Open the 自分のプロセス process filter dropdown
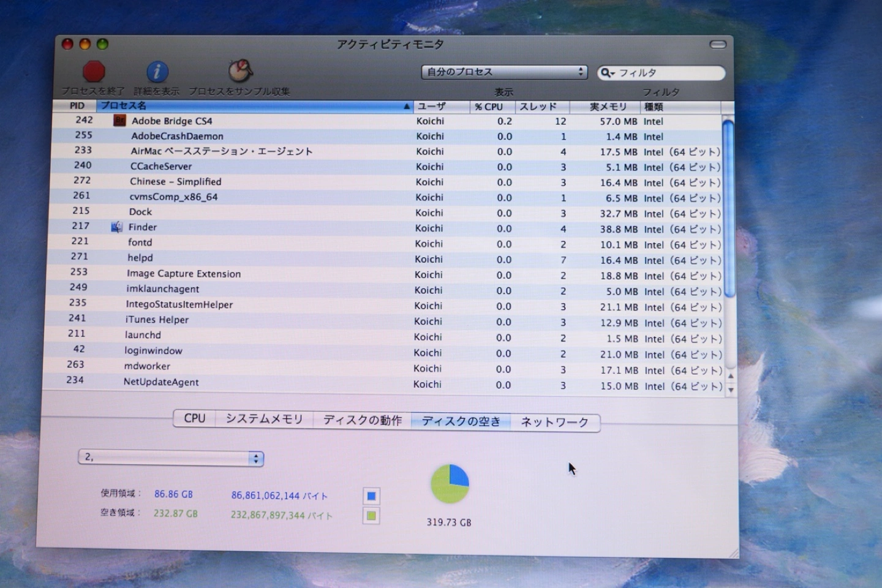Viewport: 882px width, 588px height. [504, 72]
